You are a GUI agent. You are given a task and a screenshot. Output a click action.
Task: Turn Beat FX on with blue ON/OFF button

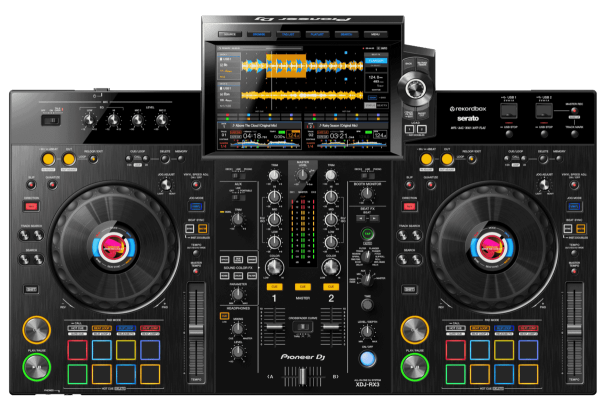pos(367,358)
